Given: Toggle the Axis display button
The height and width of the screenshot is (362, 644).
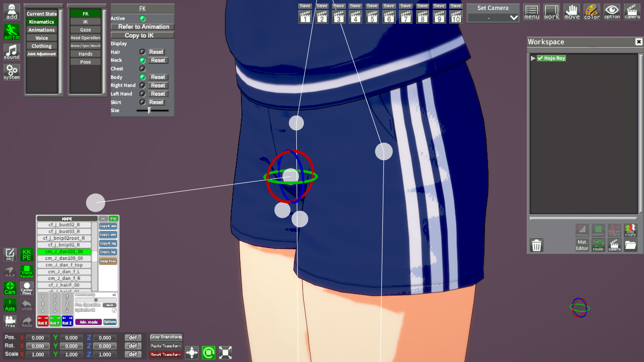Looking at the screenshot, I should tap(10, 305).
